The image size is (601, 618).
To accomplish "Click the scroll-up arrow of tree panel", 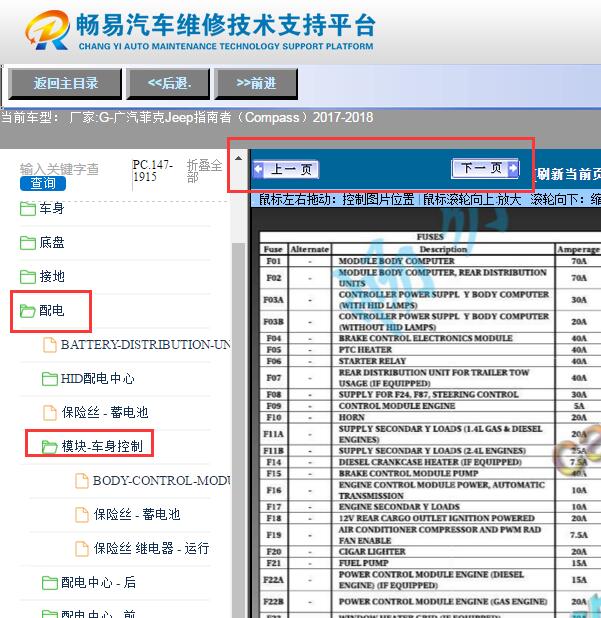I will 238,158.
